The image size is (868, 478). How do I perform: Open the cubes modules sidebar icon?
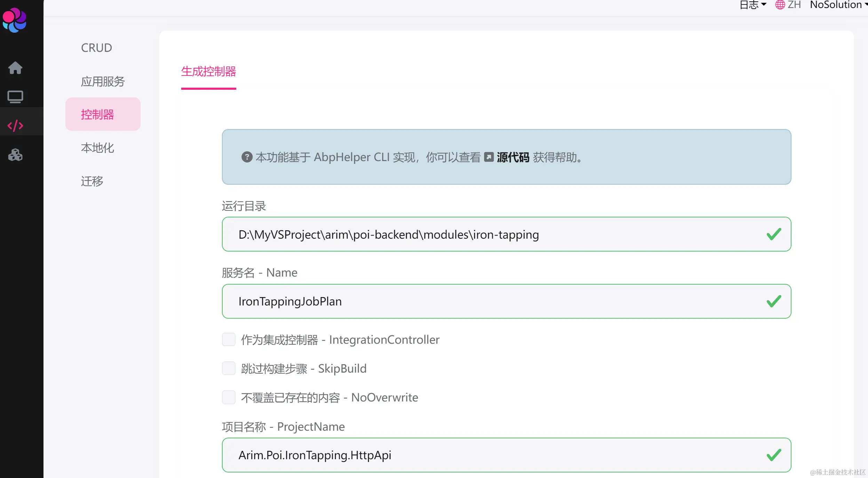[15, 155]
